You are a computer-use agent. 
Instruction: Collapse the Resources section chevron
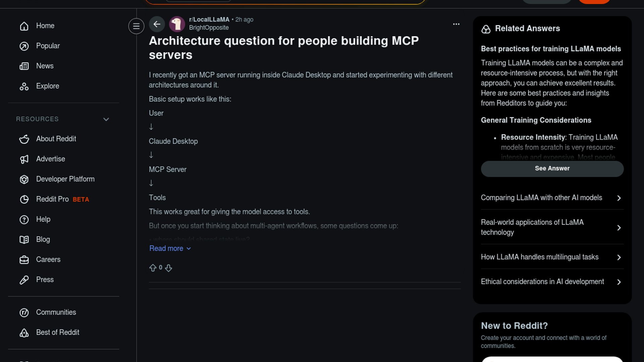point(106,119)
